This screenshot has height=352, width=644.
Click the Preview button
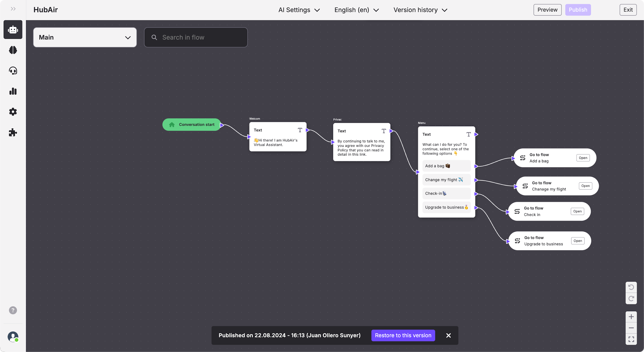tap(547, 10)
